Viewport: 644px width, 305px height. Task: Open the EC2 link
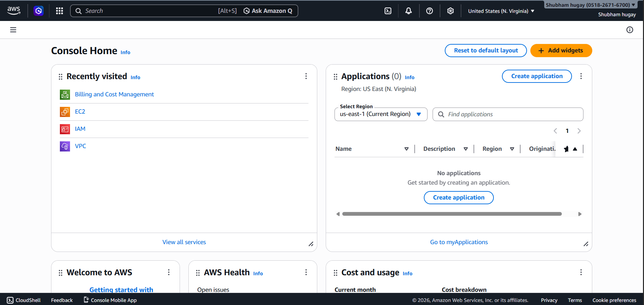80,112
